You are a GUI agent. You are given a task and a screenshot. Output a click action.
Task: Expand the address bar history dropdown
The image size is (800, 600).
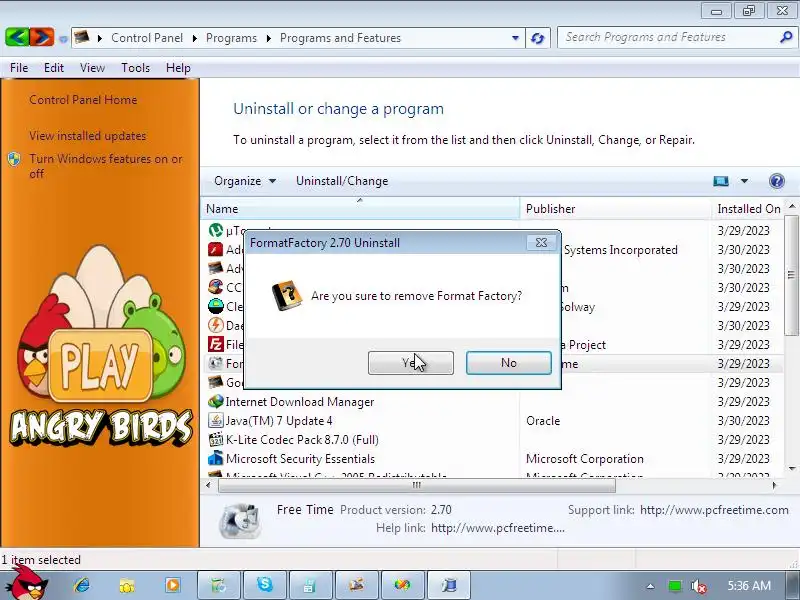[515, 38]
